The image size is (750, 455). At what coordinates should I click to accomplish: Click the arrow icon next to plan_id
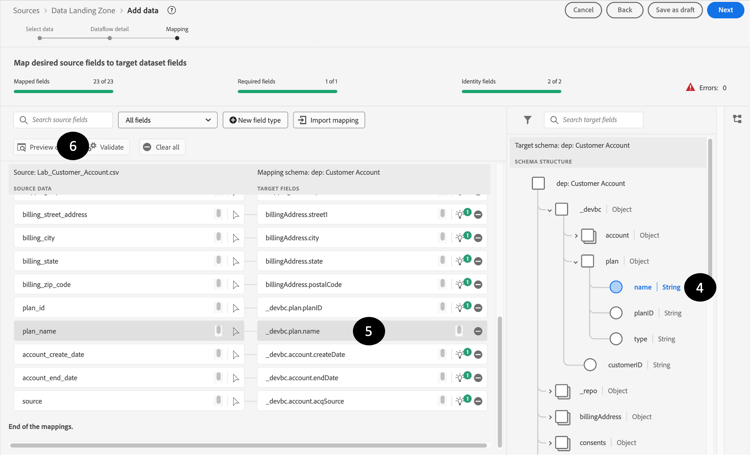coord(235,308)
